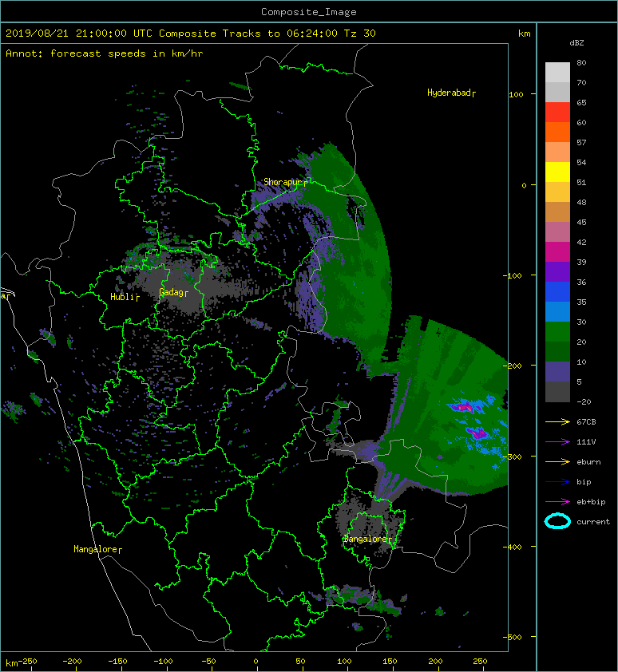Click the -300 tick on the right axis
Screen dimensions: 618x672
(x=513, y=457)
